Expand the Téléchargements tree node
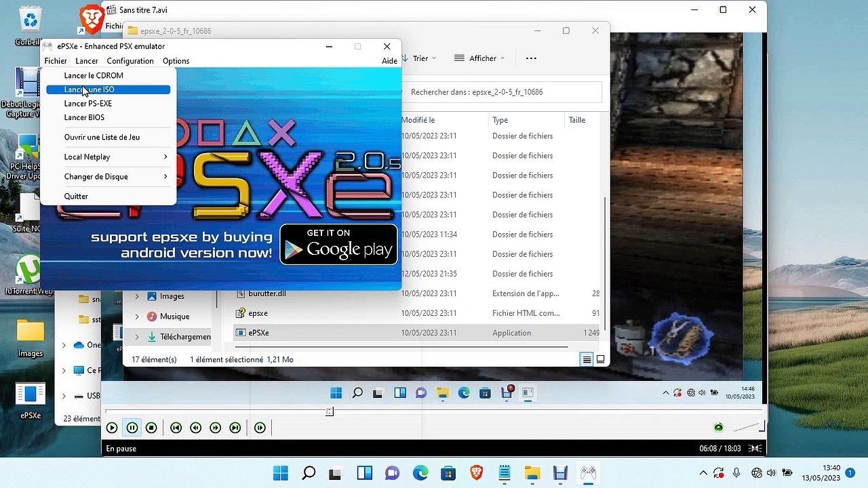Viewport: 868px width, 488px height. (x=137, y=337)
